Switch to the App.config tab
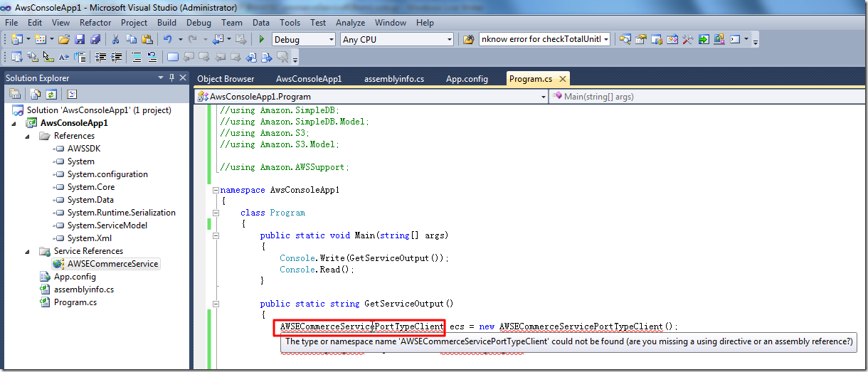868x372 pixels. (467, 79)
